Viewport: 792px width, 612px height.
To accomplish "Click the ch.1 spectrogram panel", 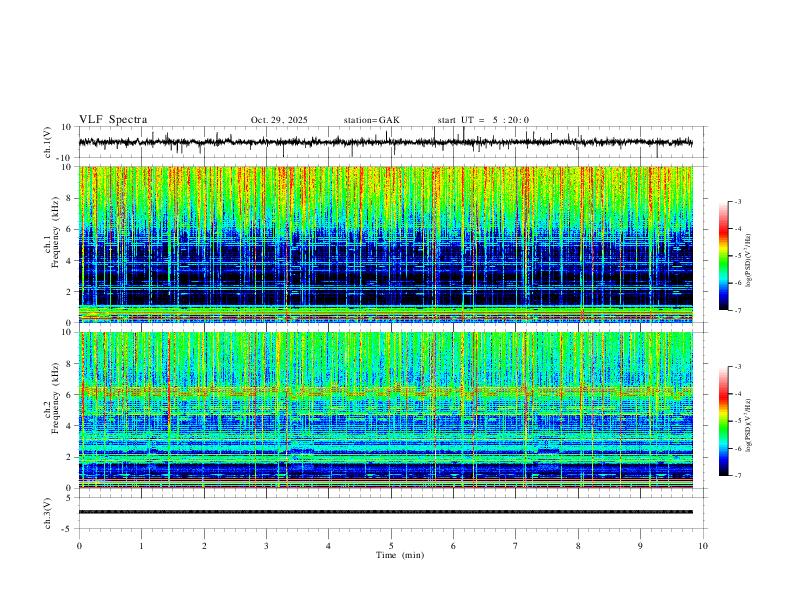I will point(385,244).
